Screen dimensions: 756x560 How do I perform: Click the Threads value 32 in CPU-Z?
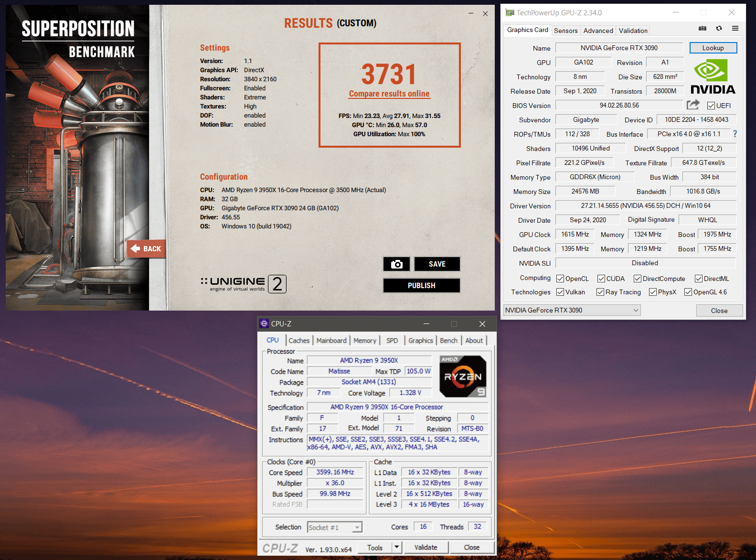(x=478, y=527)
